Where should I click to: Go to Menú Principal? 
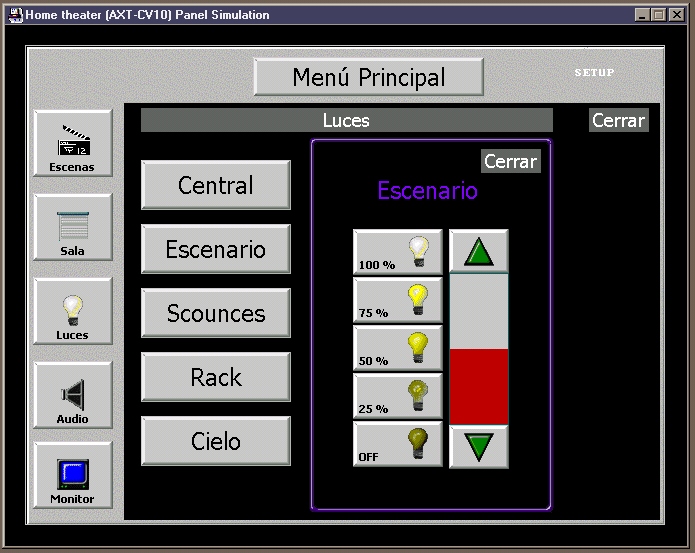tap(368, 77)
